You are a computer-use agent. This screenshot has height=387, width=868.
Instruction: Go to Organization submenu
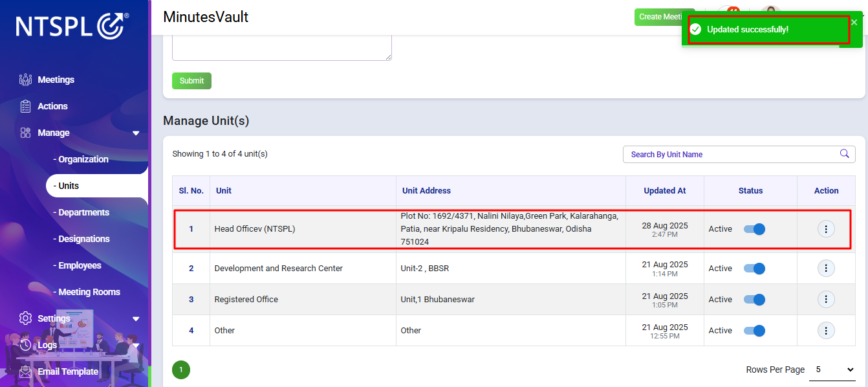pyautogui.click(x=81, y=159)
